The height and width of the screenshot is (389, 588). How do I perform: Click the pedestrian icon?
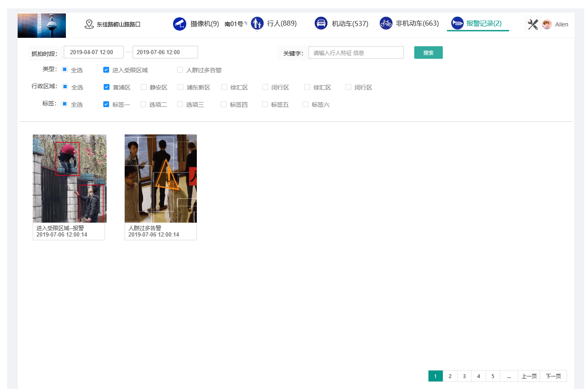pos(257,24)
